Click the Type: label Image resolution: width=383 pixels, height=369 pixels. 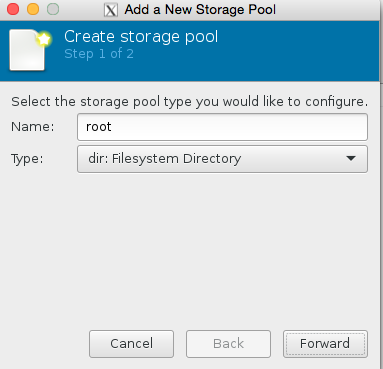click(x=27, y=159)
